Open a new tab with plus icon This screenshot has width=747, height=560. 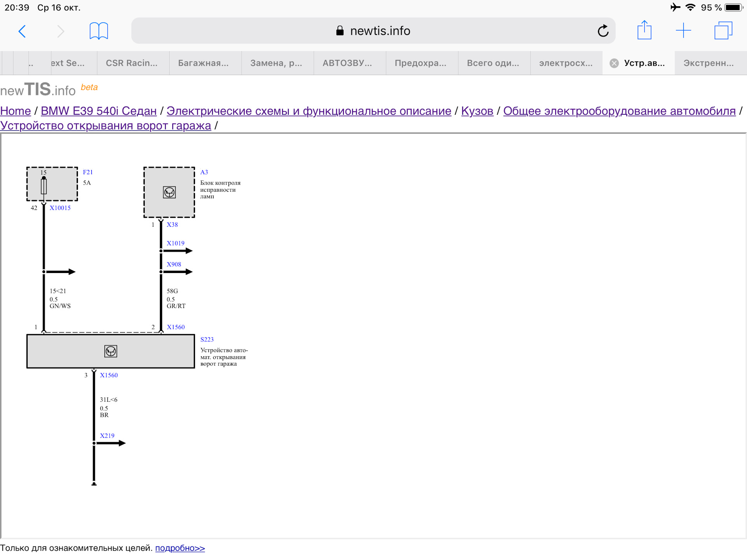pos(683,30)
